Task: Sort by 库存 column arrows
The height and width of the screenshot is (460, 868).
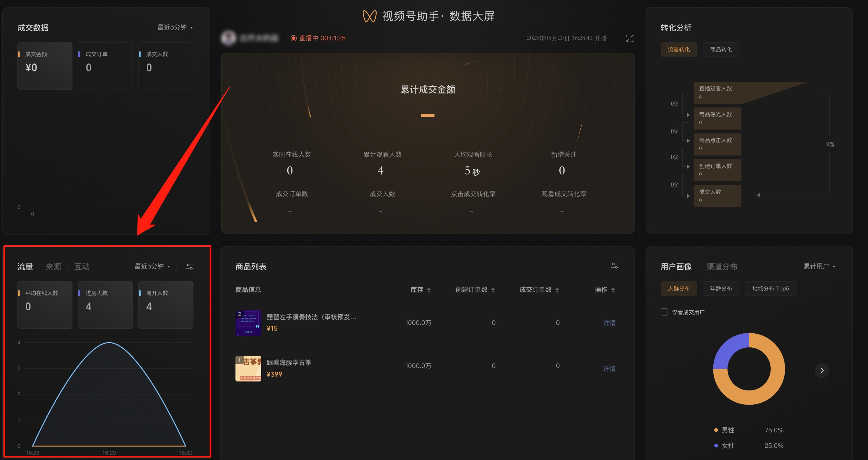Action: (429, 290)
